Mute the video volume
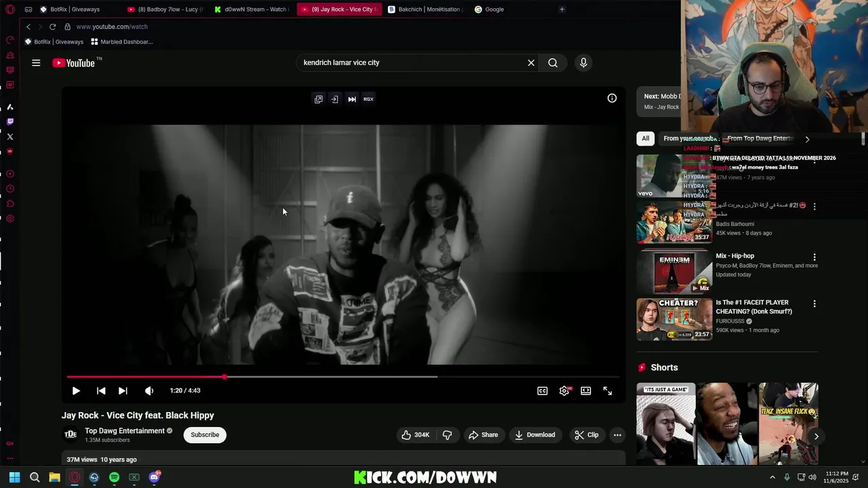The height and width of the screenshot is (488, 868). 149,391
